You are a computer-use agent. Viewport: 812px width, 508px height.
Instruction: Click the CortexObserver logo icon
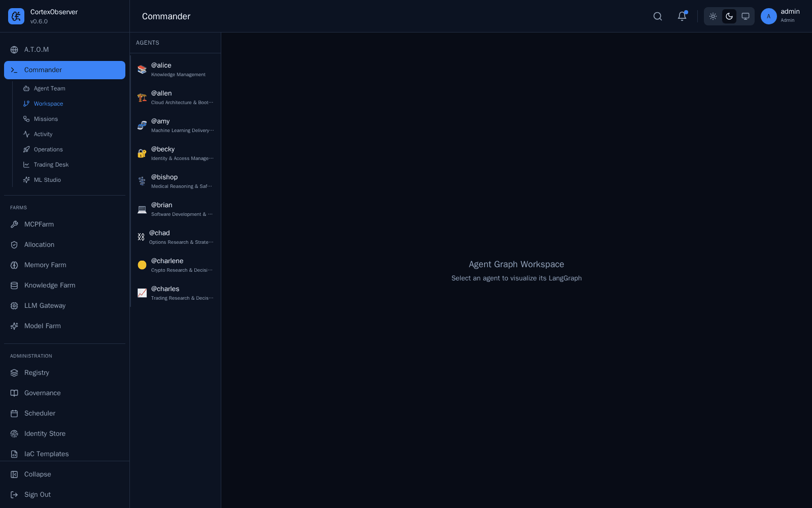coord(16,16)
